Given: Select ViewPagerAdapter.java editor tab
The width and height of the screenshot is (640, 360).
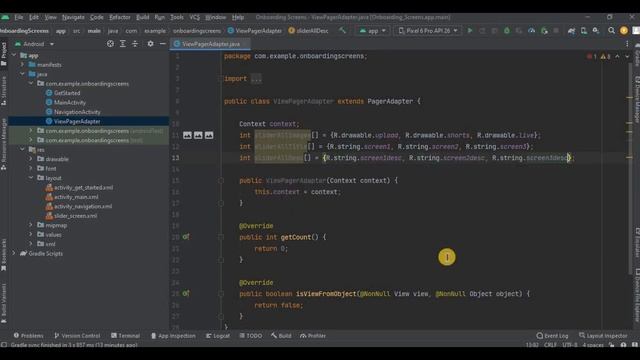Looking at the screenshot, I should point(211,44).
